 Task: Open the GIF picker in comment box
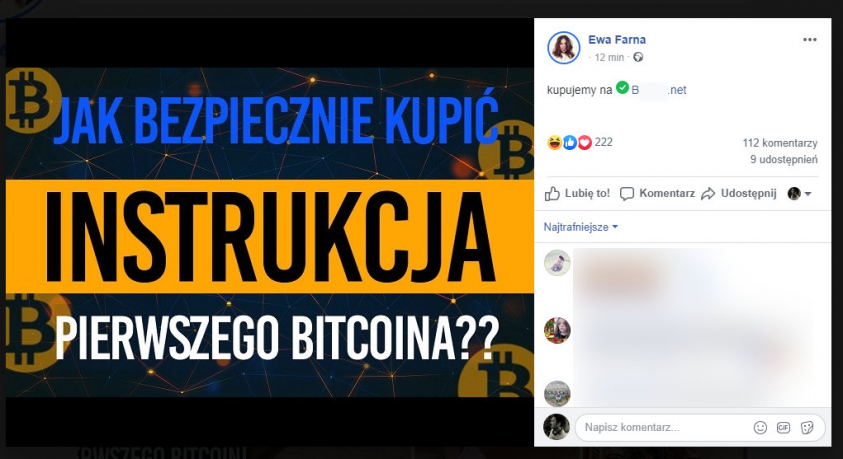coord(783,428)
